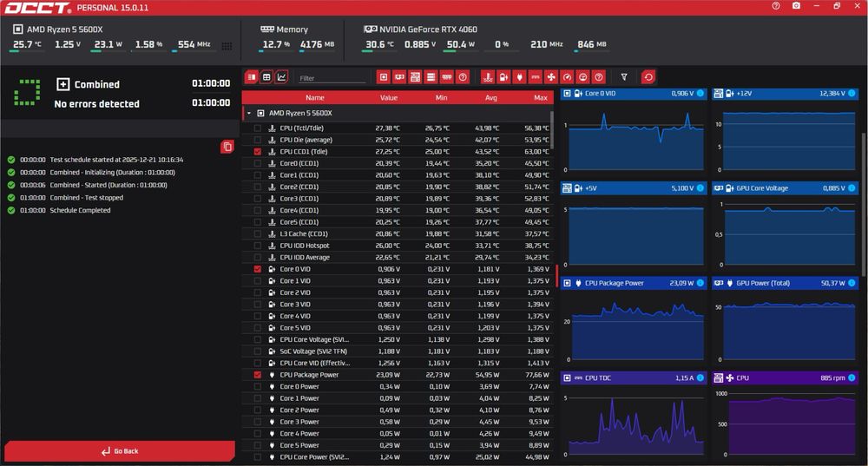The image size is (868, 466).
Task: Uncheck Core 0 VID graph checkbox
Action: pos(258,269)
